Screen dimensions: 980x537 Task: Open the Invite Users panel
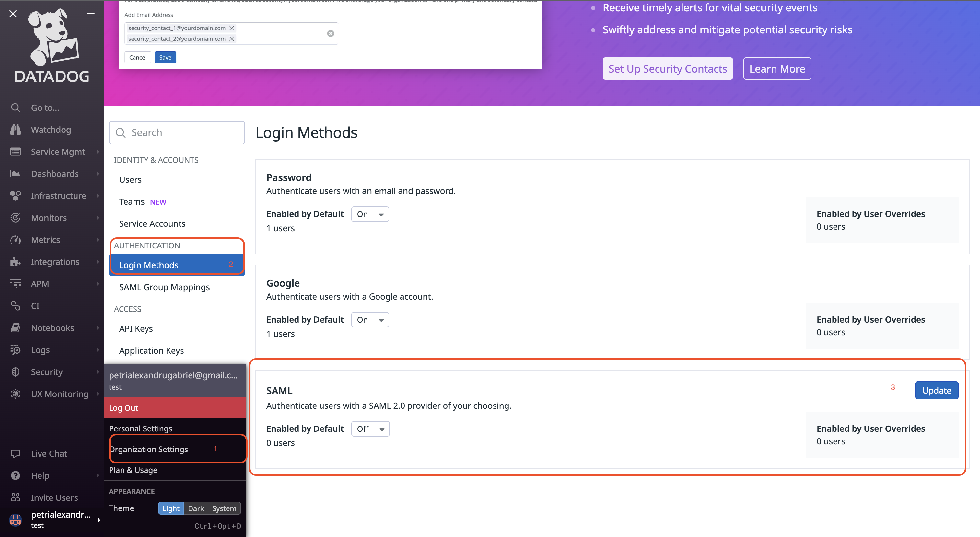[x=54, y=497]
